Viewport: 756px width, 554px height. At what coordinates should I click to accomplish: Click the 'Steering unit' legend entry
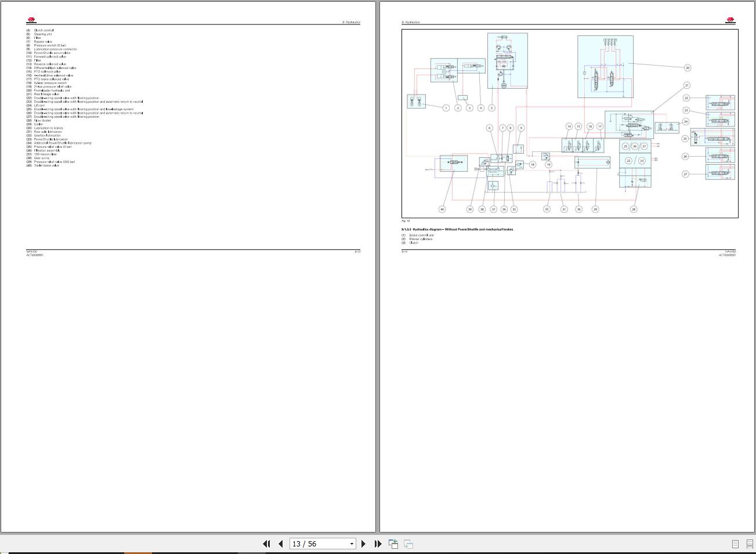42,34
